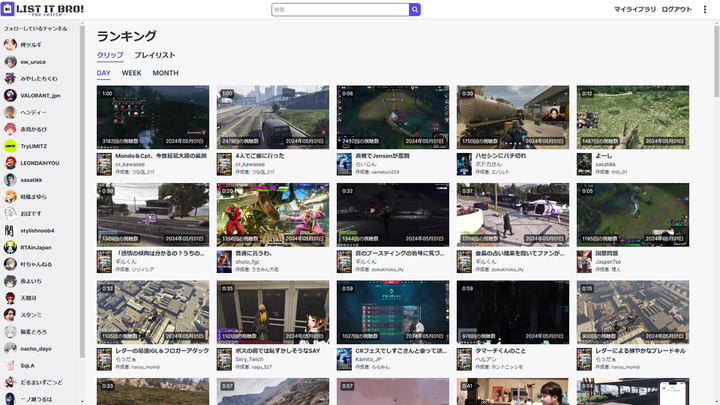Play the 普通に言うわ。 fighting game thumbnail
Image resolution: width=720 pixels, height=405 pixels.
273,215
